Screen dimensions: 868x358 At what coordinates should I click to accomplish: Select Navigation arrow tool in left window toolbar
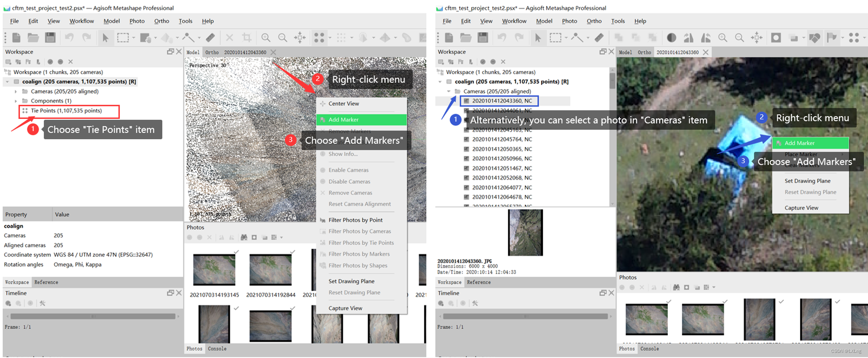[105, 38]
